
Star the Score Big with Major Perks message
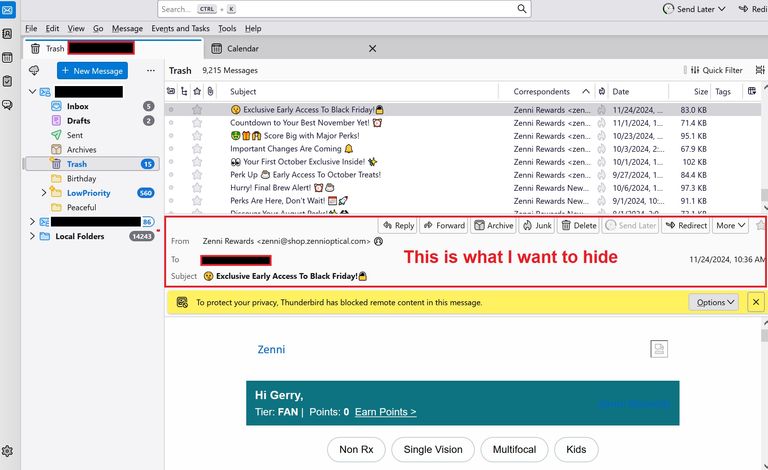197,136
